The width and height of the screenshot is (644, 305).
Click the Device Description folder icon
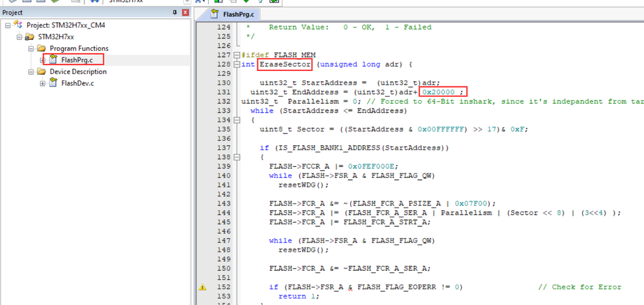[41, 72]
